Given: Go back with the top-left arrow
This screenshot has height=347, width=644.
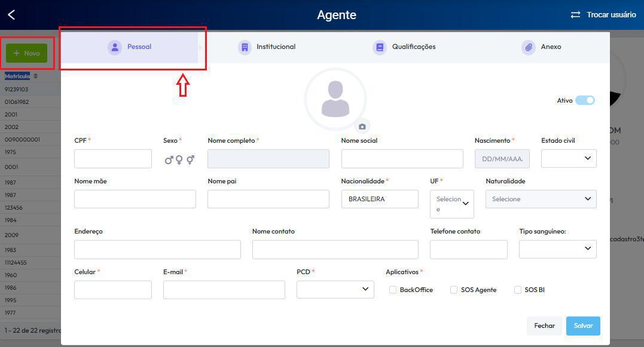Looking at the screenshot, I should pyautogui.click(x=11, y=15).
